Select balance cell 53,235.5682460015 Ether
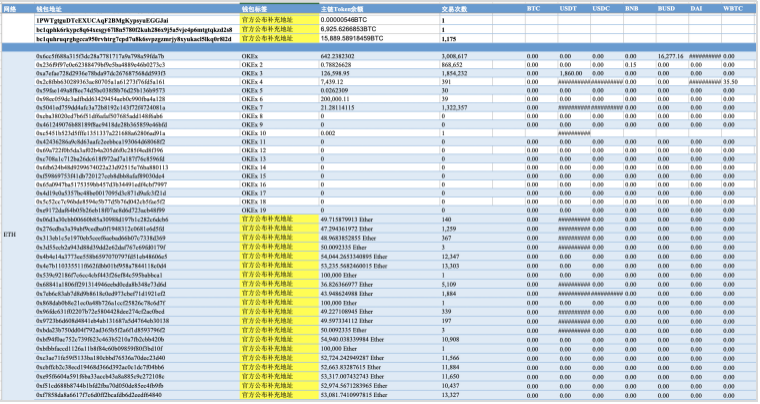 click(x=354, y=266)
